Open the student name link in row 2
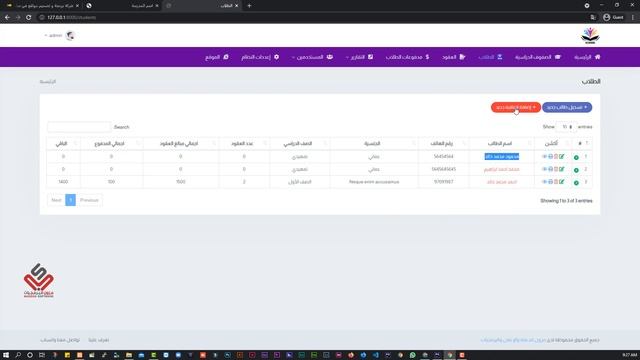640x360 pixels. point(502,169)
